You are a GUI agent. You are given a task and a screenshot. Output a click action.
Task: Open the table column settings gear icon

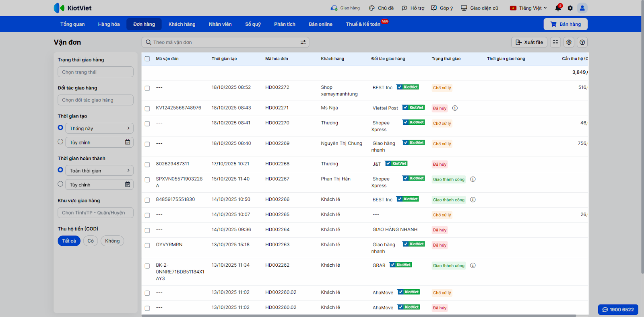coord(569,42)
